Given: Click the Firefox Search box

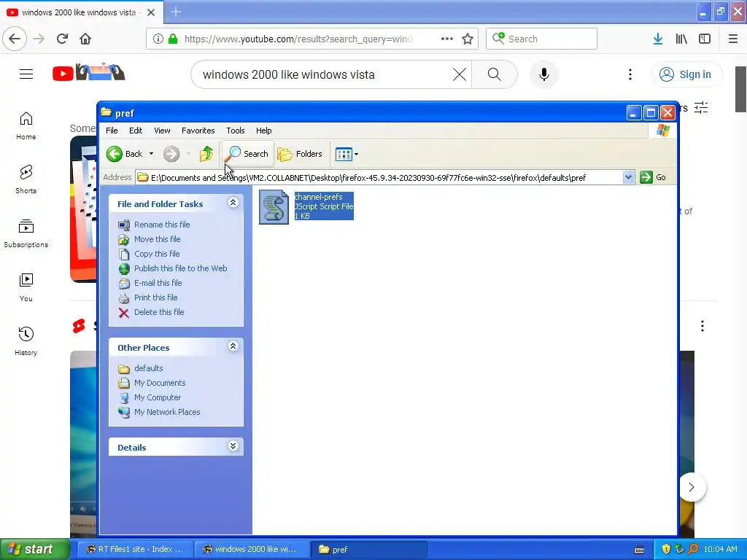Looking at the screenshot, I should point(541,39).
